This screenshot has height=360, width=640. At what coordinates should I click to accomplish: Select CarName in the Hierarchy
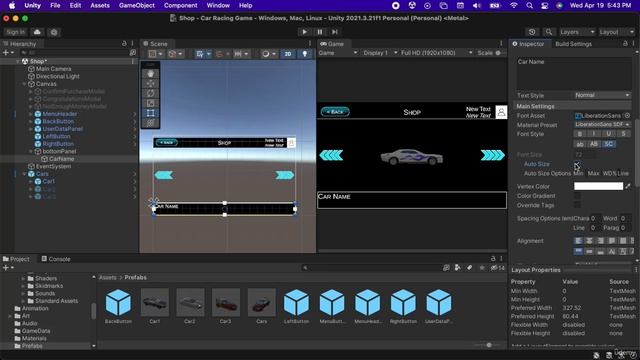(61, 159)
